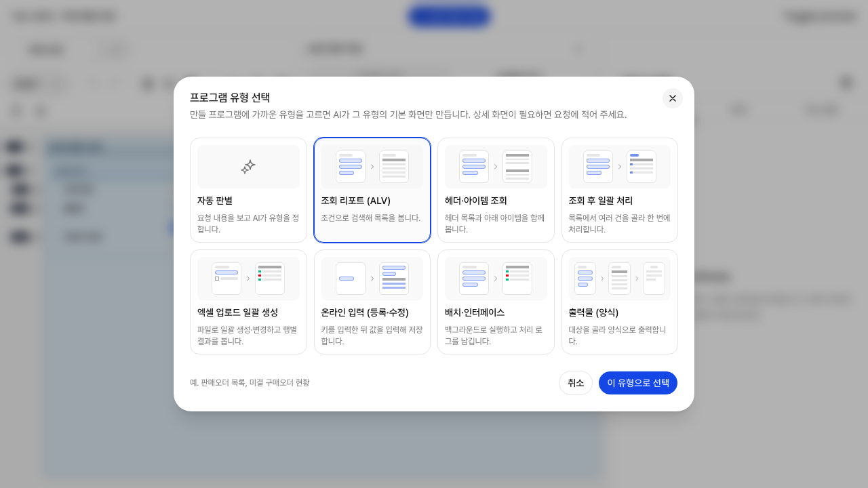
Task: Close the 프로그램 유형 선택 dialog
Action: 673,98
